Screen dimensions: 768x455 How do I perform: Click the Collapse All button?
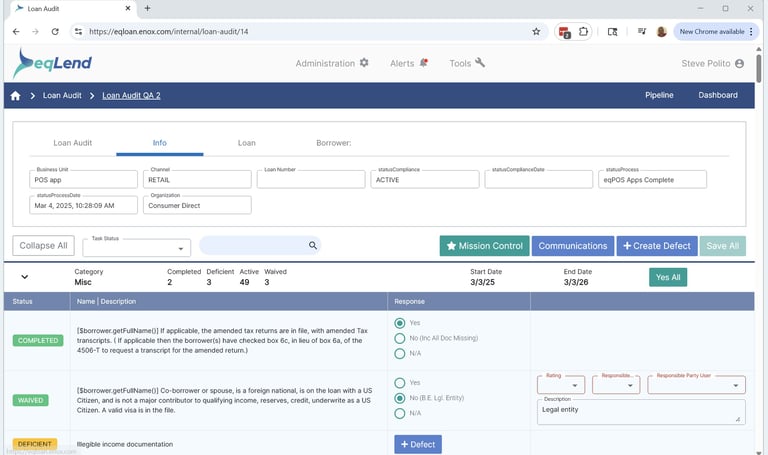pyautogui.click(x=44, y=245)
